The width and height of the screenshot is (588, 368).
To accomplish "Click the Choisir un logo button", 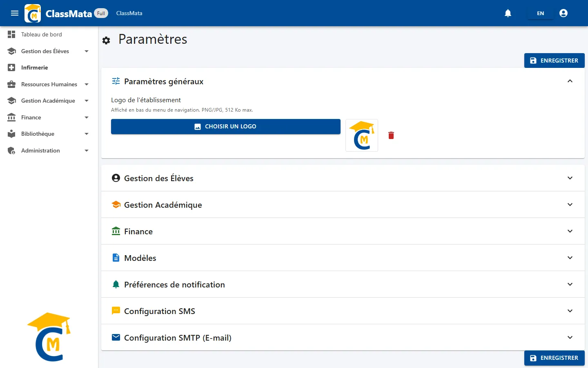I will tap(226, 126).
